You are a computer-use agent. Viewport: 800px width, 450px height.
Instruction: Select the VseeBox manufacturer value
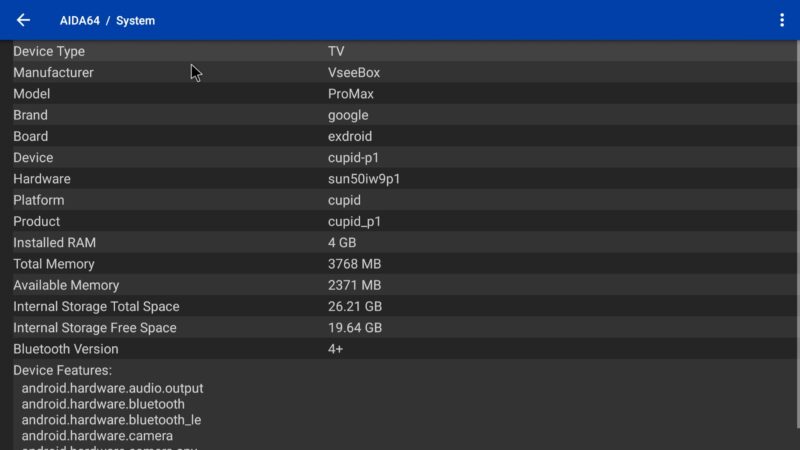point(354,72)
